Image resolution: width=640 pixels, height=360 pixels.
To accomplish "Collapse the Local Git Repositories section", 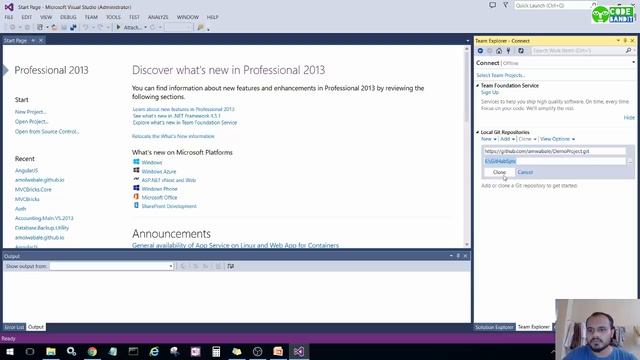I will 478,132.
